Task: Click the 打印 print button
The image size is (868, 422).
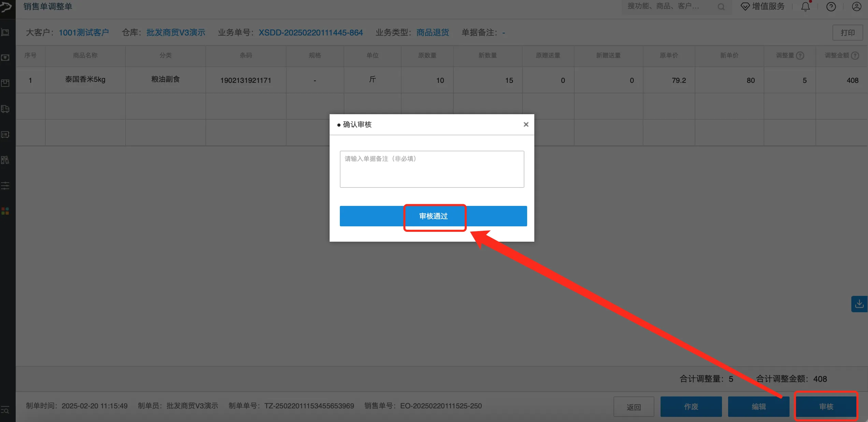Action: pos(848,33)
